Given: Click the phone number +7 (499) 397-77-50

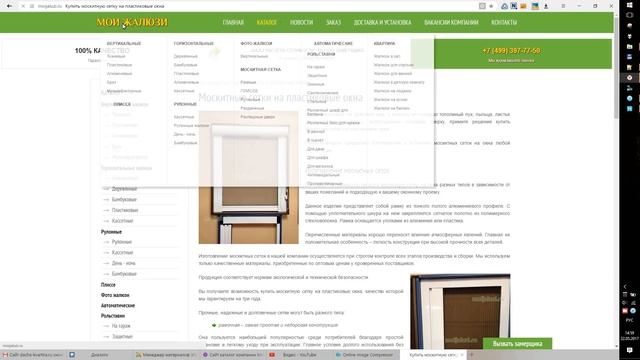Looking at the screenshot, I should point(511,51).
